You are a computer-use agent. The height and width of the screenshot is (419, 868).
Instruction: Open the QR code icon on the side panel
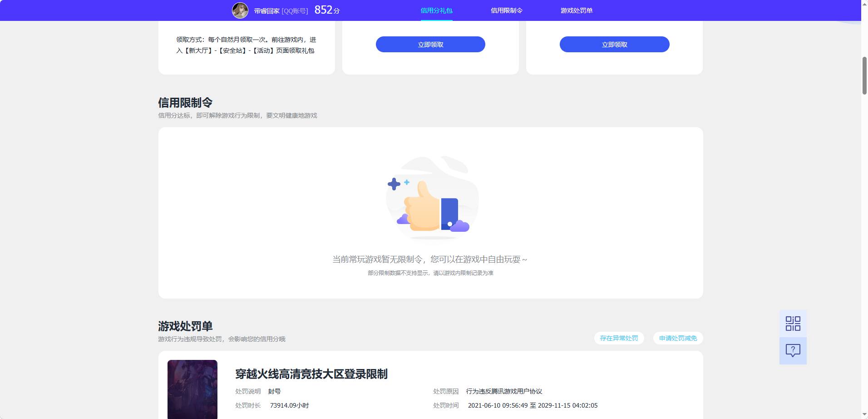pos(793,324)
